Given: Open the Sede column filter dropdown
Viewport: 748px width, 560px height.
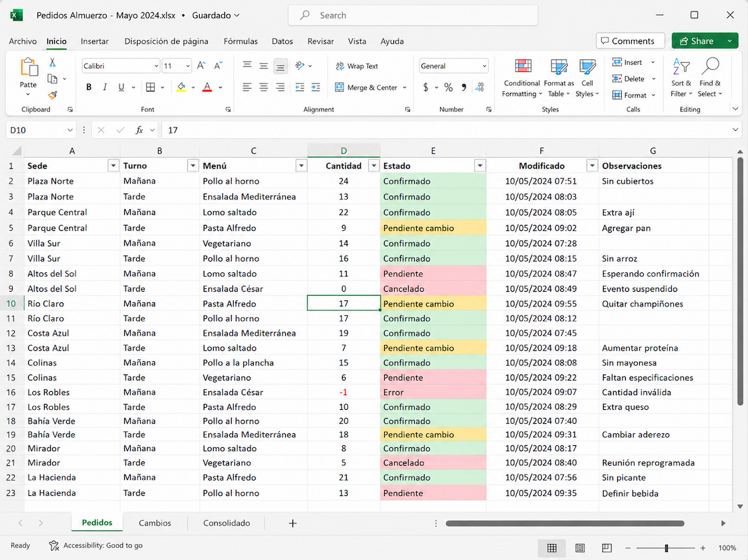Looking at the screenshot, I should tap(113, 166).
